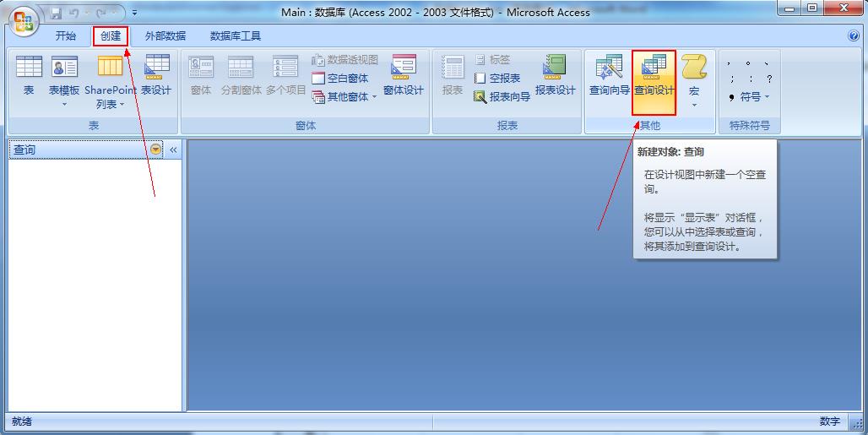Viewport: 868px width, 435px height.
Task: Click the 数据透视图 button
Action: coord(344,60)
